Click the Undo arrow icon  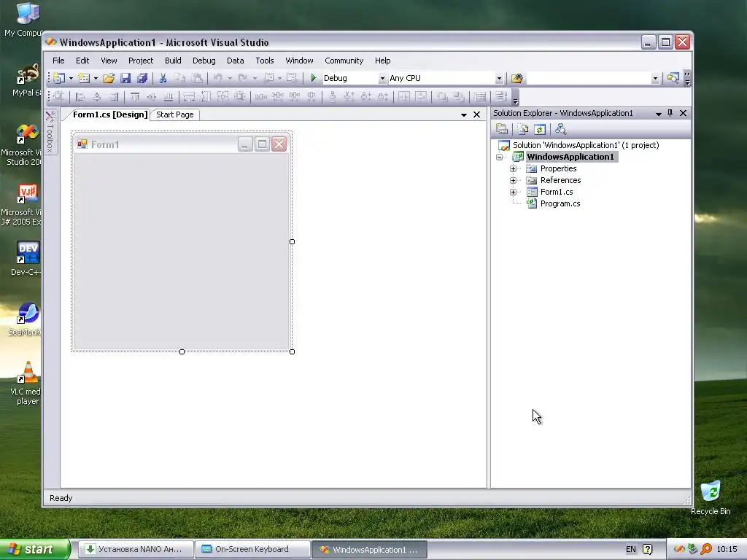(x=217, y=78)
